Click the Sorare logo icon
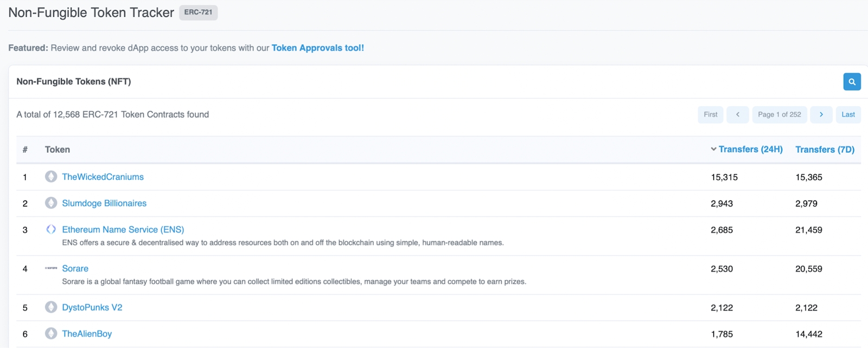868x348 pixels. [x=51, y=268]
